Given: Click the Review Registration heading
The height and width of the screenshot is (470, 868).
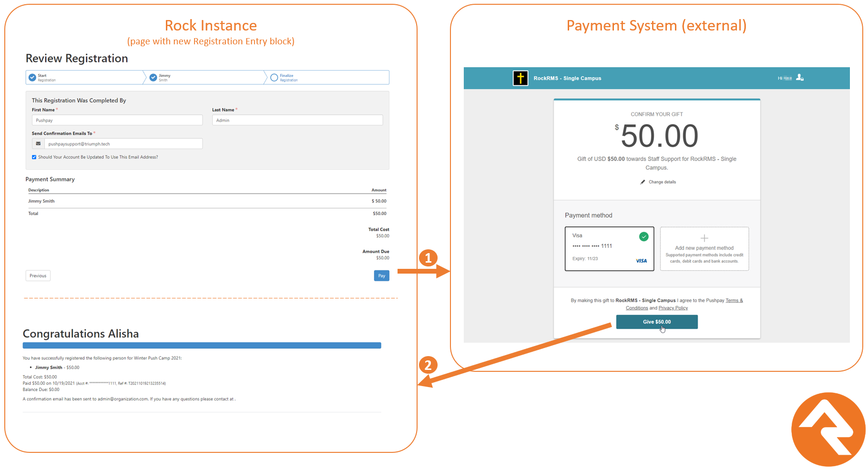Looking at the screenshot, I should (77, 58).
